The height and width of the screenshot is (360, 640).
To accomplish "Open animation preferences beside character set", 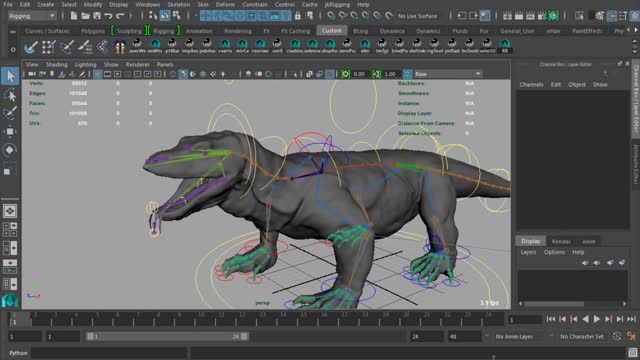I will [632, 336].
